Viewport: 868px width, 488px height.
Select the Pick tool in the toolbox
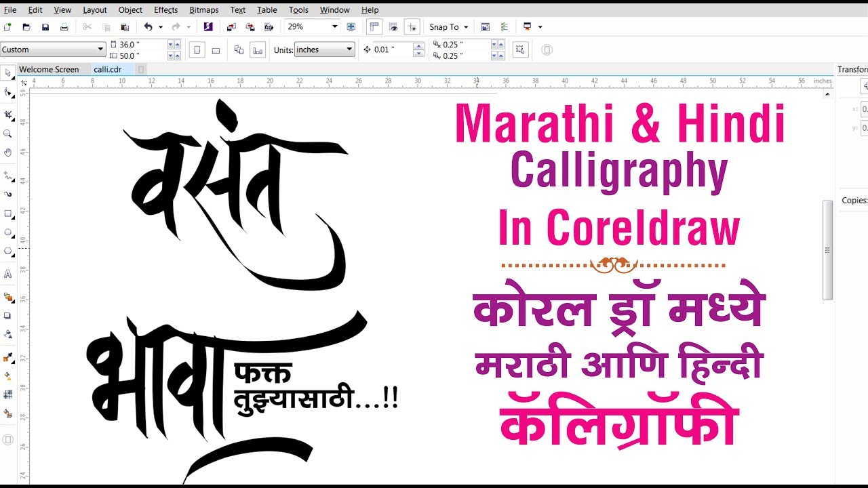point(8,73)
